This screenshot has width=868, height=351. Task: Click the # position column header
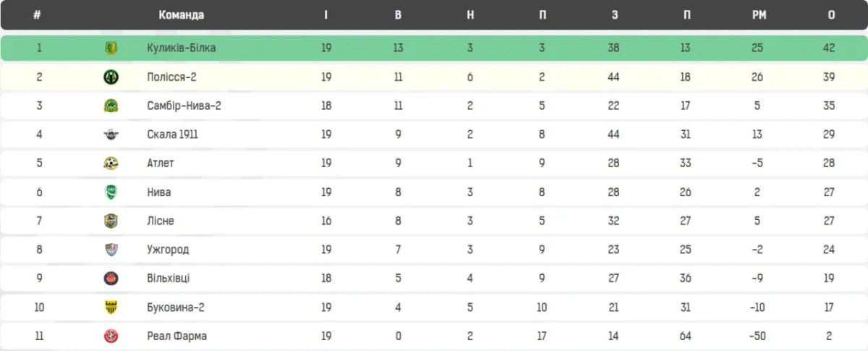pyautogui.click(x=37, y=15)
